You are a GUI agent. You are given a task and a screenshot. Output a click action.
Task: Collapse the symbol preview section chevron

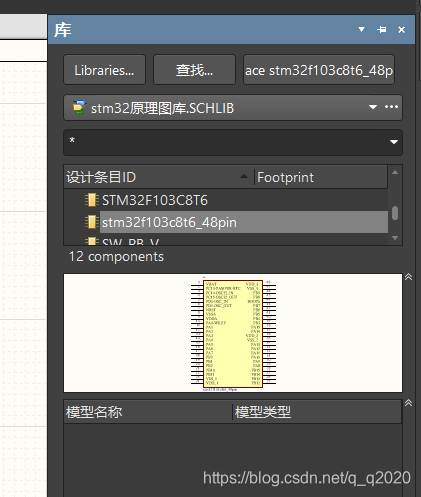409,277
